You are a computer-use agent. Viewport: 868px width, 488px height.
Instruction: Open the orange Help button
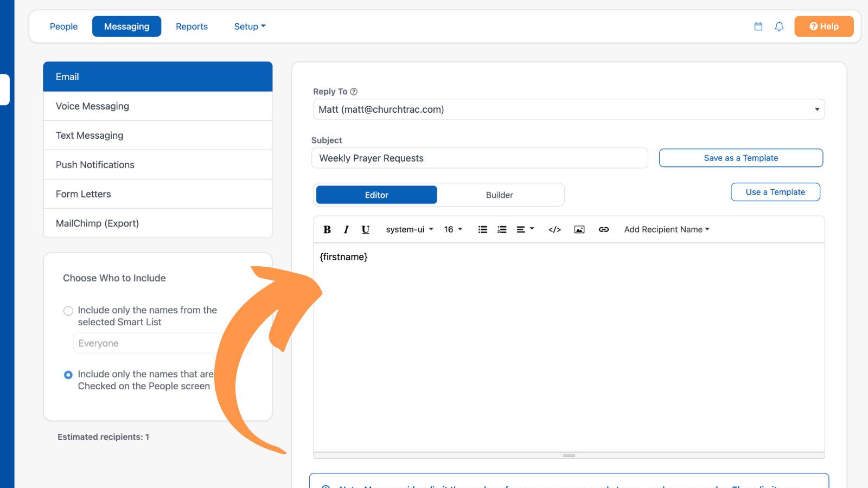tap(824, 26)
